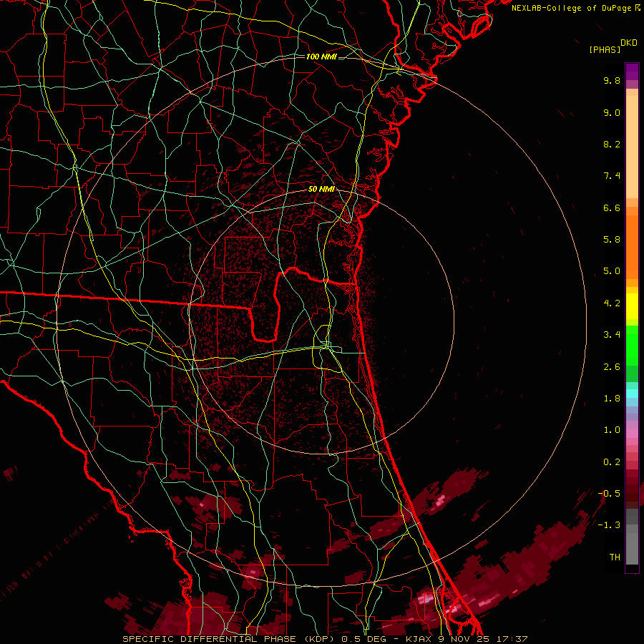
Task: Click the 4.2 scale value
Action: click(612, 303)
